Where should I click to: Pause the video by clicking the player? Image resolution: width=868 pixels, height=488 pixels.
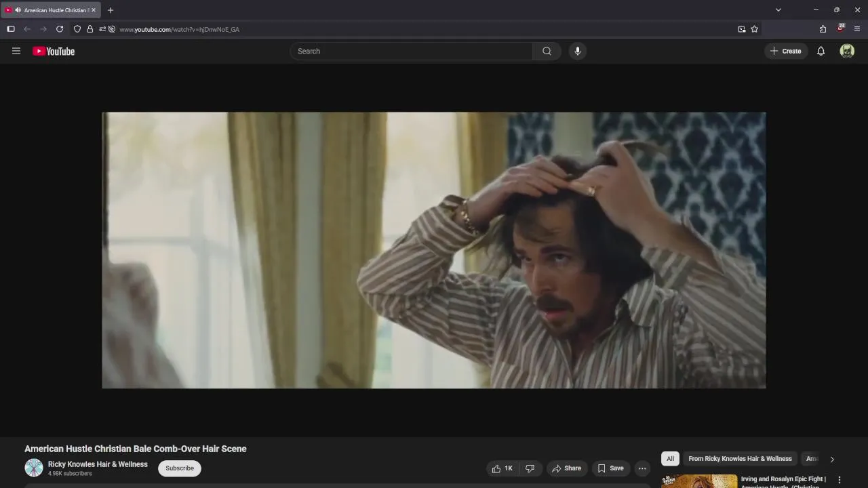pos(434,250)
